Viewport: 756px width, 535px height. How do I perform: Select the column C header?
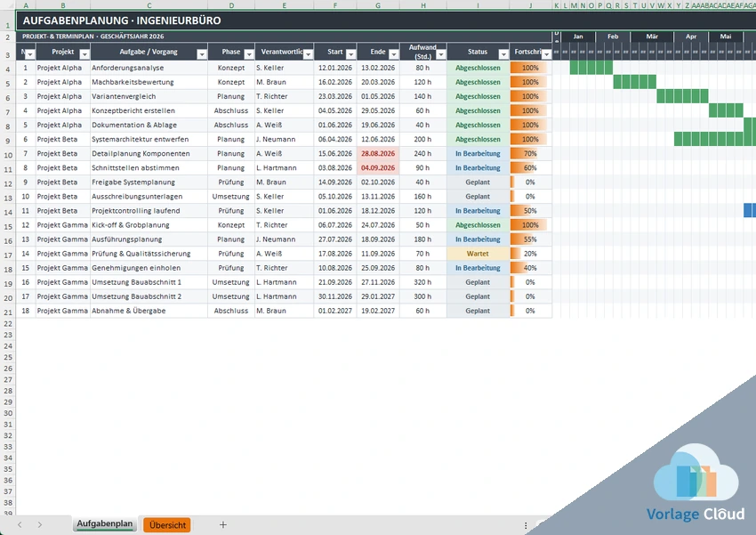click(x=149, y=5)
